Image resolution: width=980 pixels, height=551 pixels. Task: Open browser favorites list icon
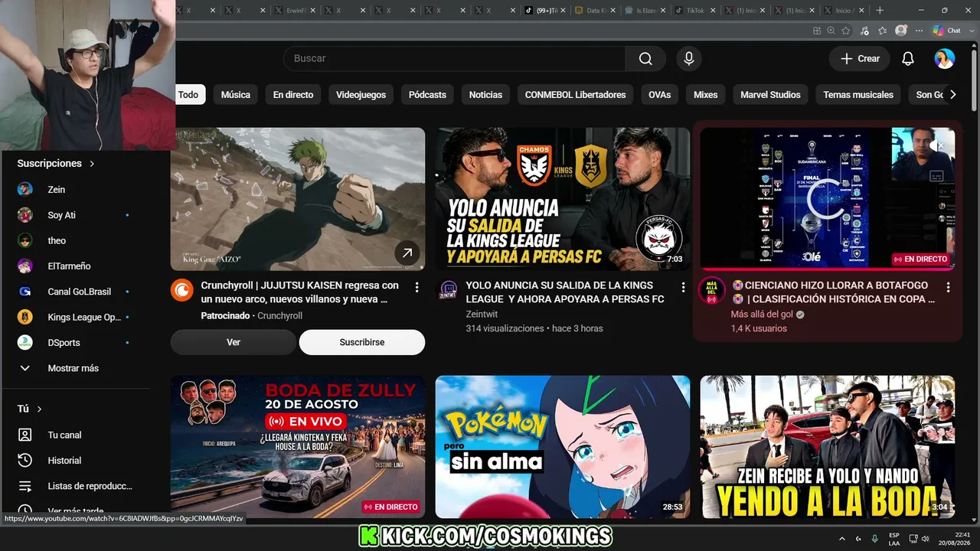tap(882, 31)
